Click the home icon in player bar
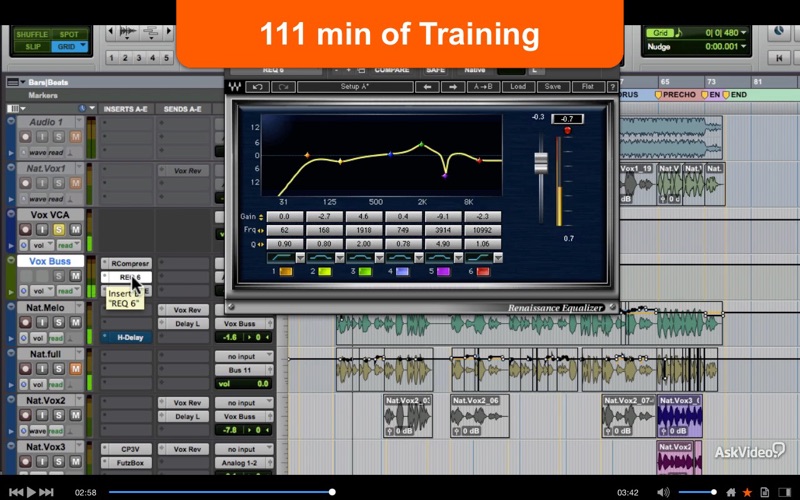The width and height of the screenshot is (800, 500). [731, 492]
